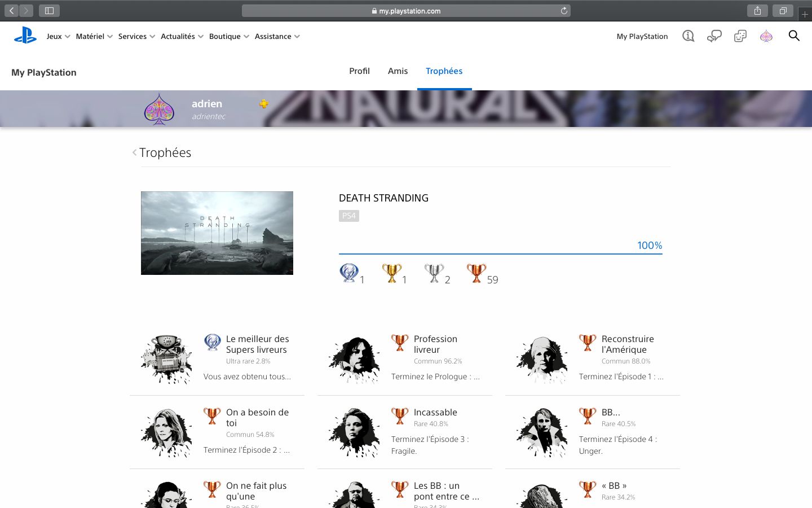The height and width of the screenshot is (508, 812).
Task: Click the spade avatar icon in header
Action: (x=766, y=36)
